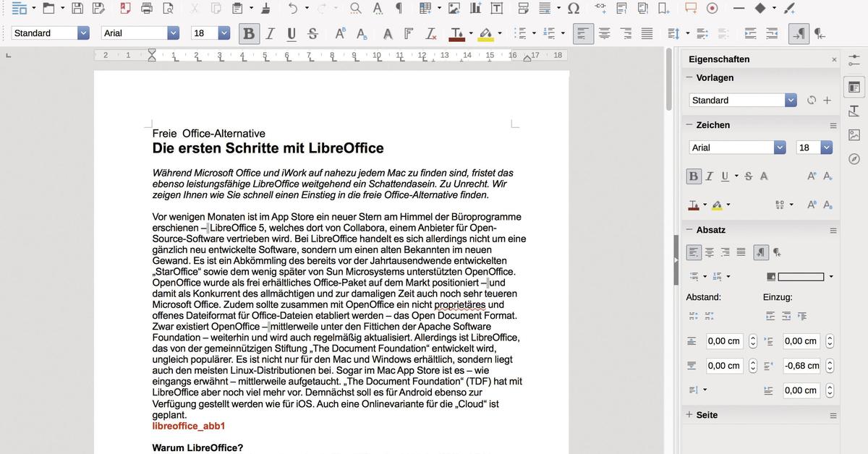Screen dimensions: 868x454
Task: Open sidebar paragraph background color dropdown
Action: point(830,276)
